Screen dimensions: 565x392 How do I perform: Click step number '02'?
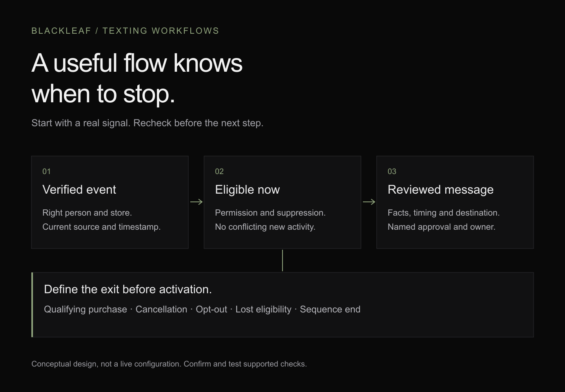pos(219,171)
